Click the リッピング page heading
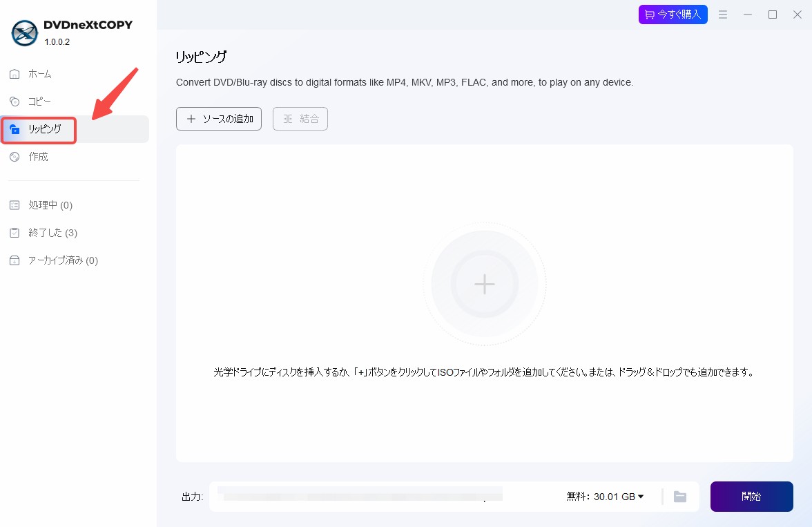812x527 pixels. tap(202, 57)
